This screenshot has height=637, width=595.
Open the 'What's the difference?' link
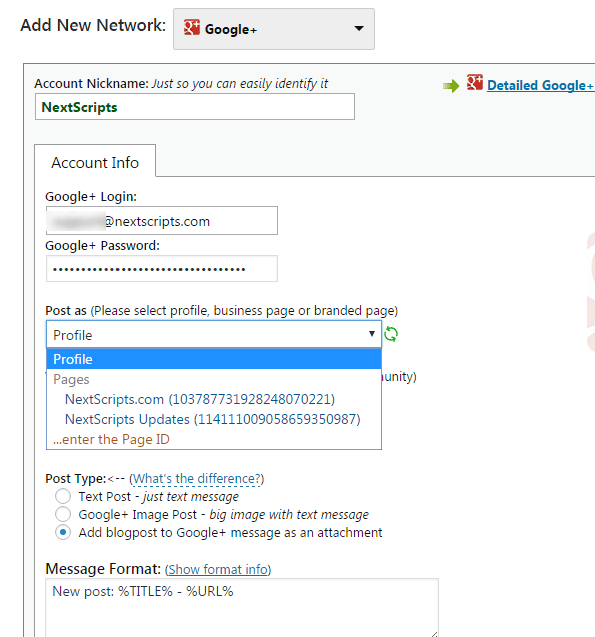[197, 479]
